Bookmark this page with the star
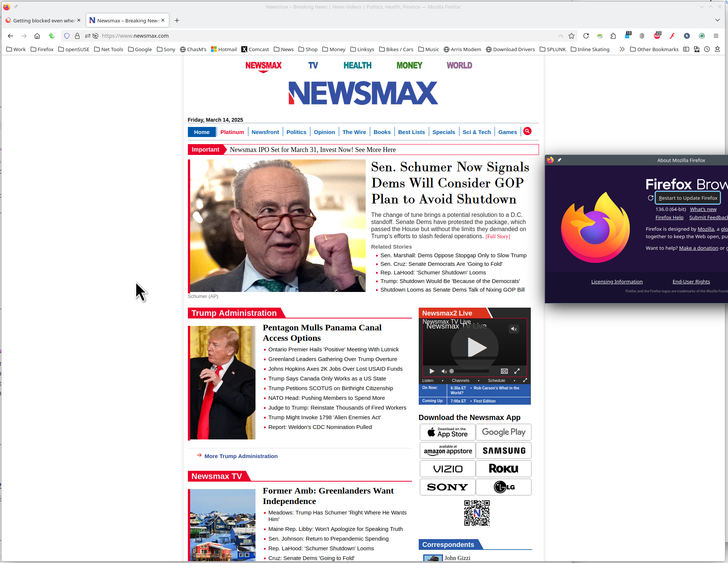Viewport: 728px width, 563px height. (571, 36)
